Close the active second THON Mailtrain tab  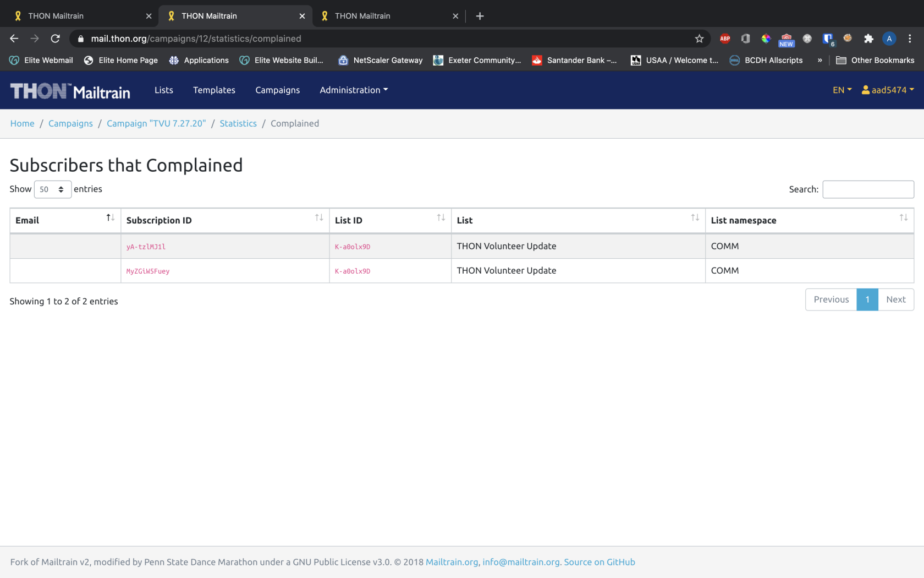(x=302, y=16)
